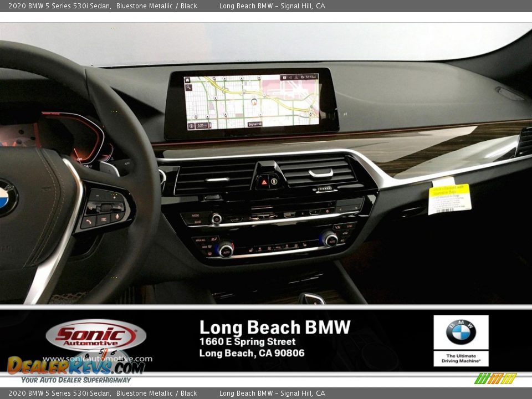Viewport: 532px width, 399px height.
Task: Open the BAND selector button
Action: [x=197, y=222]
